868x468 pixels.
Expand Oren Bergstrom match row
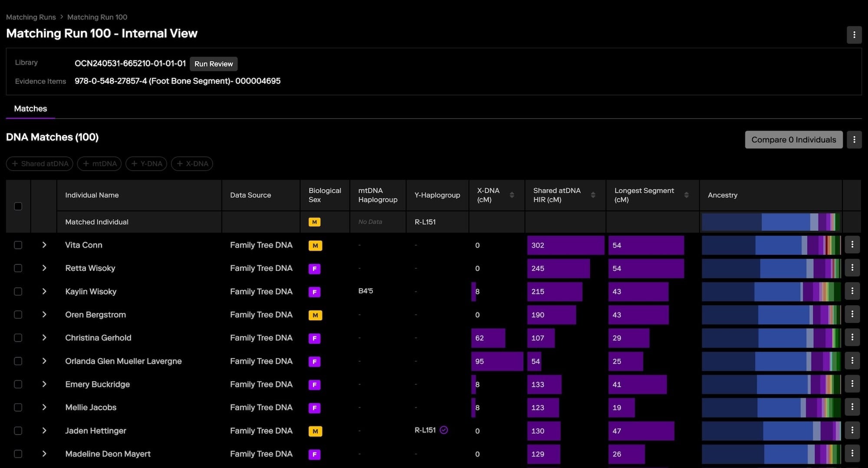(44, 314)
